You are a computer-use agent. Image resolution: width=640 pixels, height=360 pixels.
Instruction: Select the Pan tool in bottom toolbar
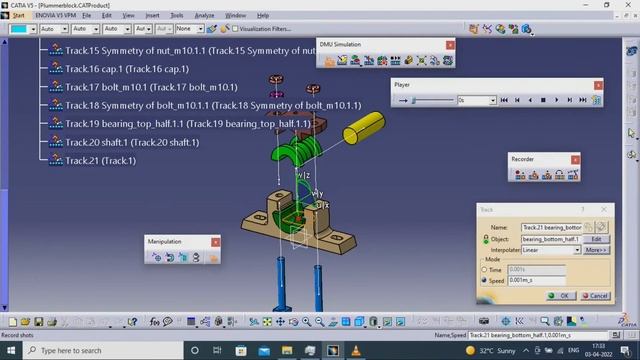(280, 322)
